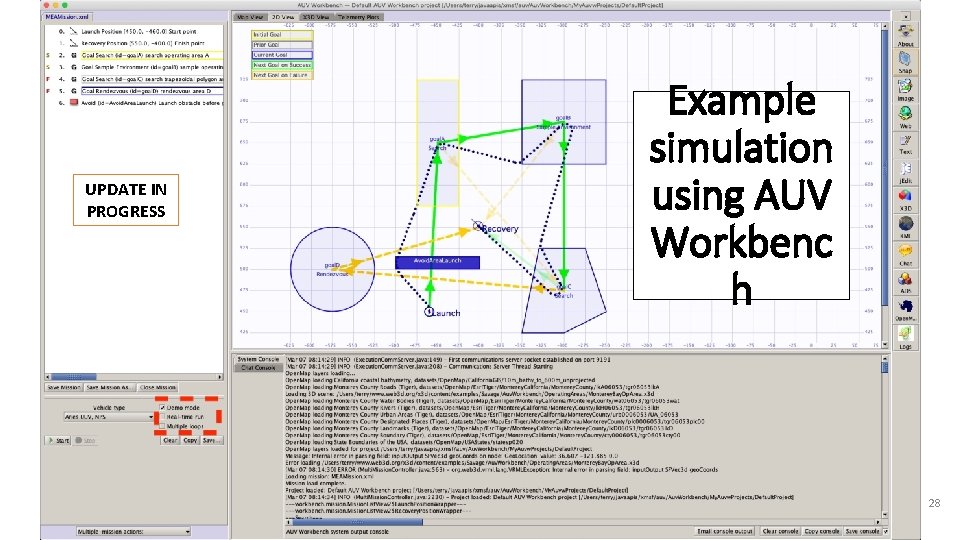The image size is (960, 540).
Task: Open the Vehicle type dropdown
Action: (109, 417)
